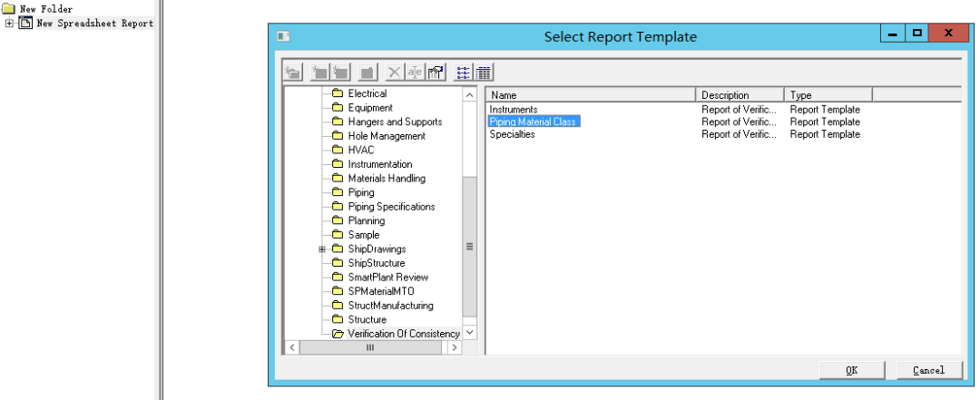Click the Equipment folder icon
Screen dimensions: 980x400
pyautogui.click(x=338, y=108)
